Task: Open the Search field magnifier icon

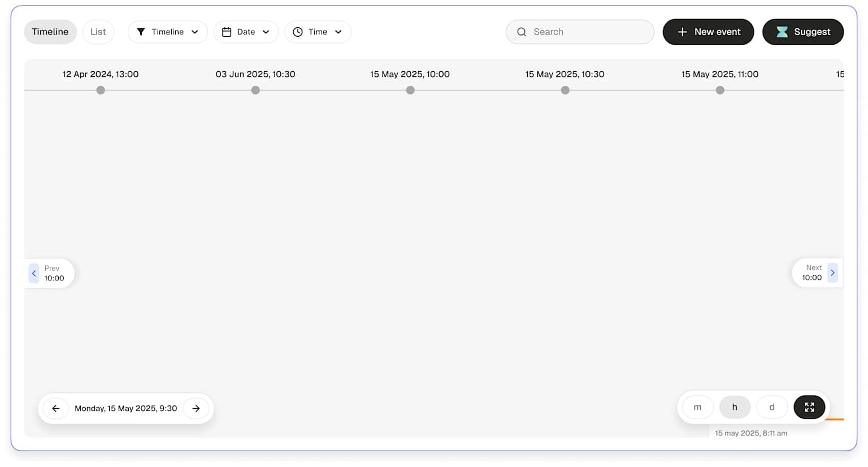Action: pyautogui.click(x=522, y=32)
